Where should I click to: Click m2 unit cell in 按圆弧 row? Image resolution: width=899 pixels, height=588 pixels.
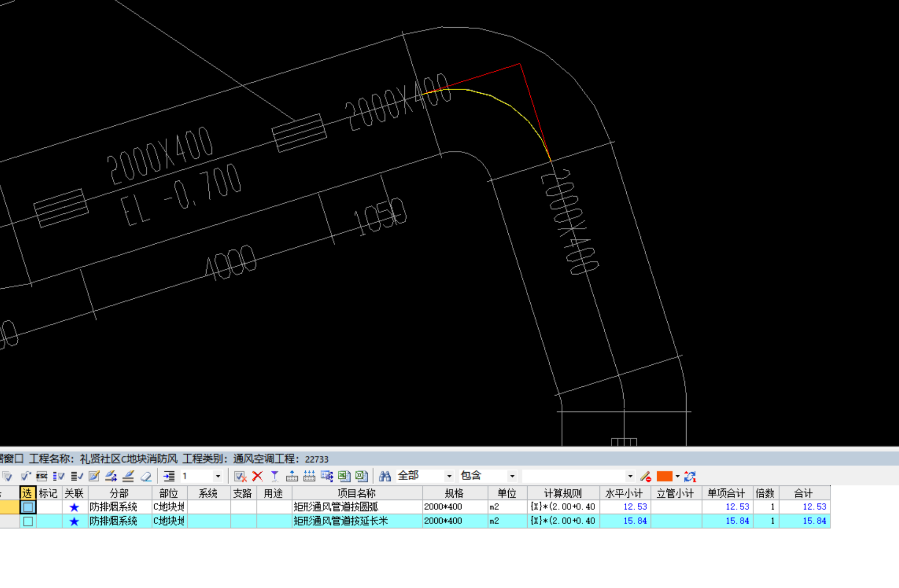click(x=507, y=507)
